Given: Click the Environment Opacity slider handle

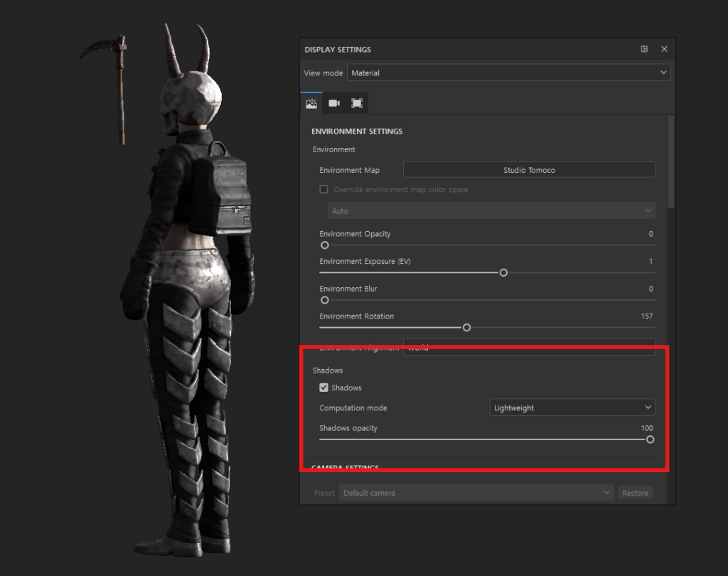Looking at the screenshot, I should [325, 245].
